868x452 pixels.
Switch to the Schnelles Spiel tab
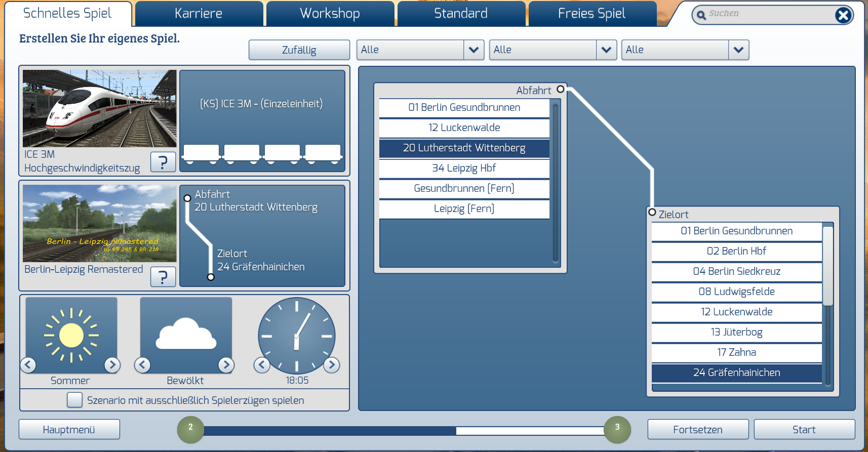tap(68, 14)
